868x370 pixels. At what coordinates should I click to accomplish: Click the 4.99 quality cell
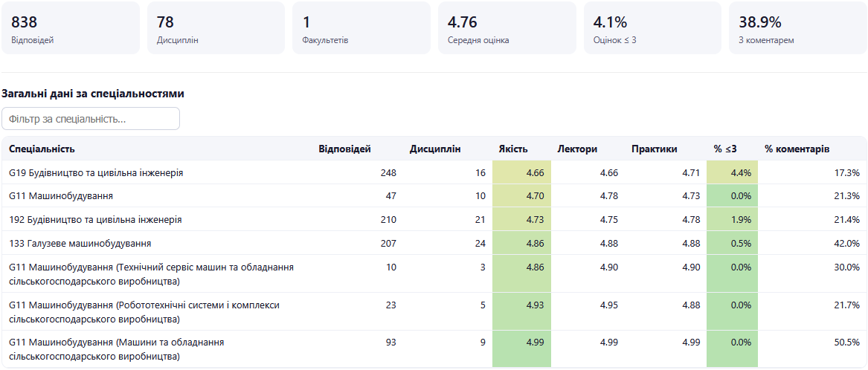tap(521, 349)
